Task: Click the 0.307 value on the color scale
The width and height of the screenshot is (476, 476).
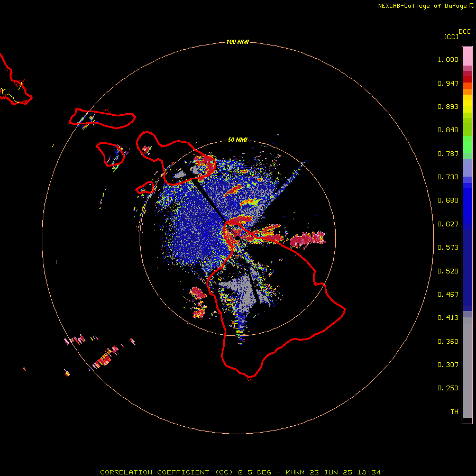Action: tap(448, 364)
